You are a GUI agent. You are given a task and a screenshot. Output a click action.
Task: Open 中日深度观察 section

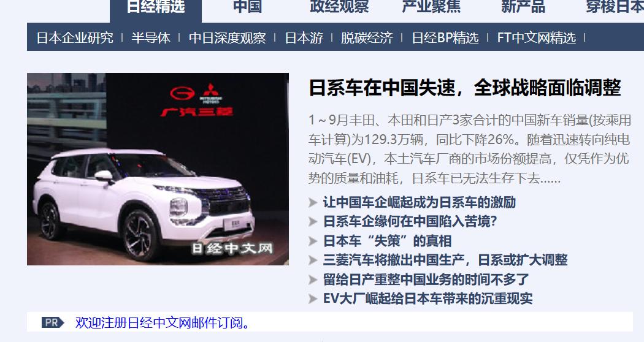tap(227, 38)
